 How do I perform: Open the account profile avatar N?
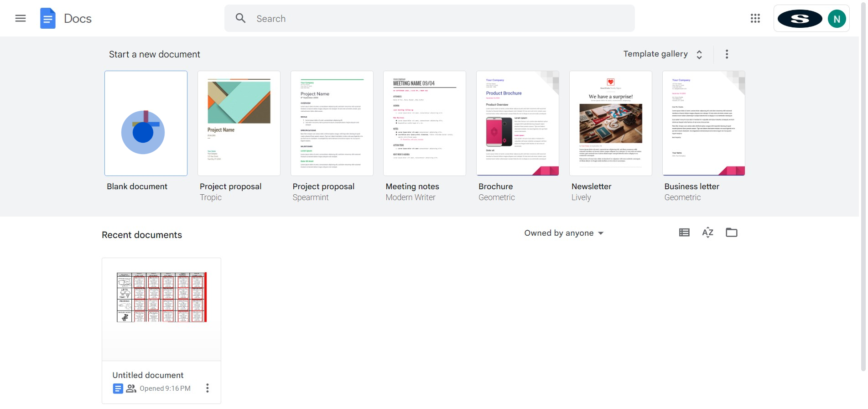point(836,19)
